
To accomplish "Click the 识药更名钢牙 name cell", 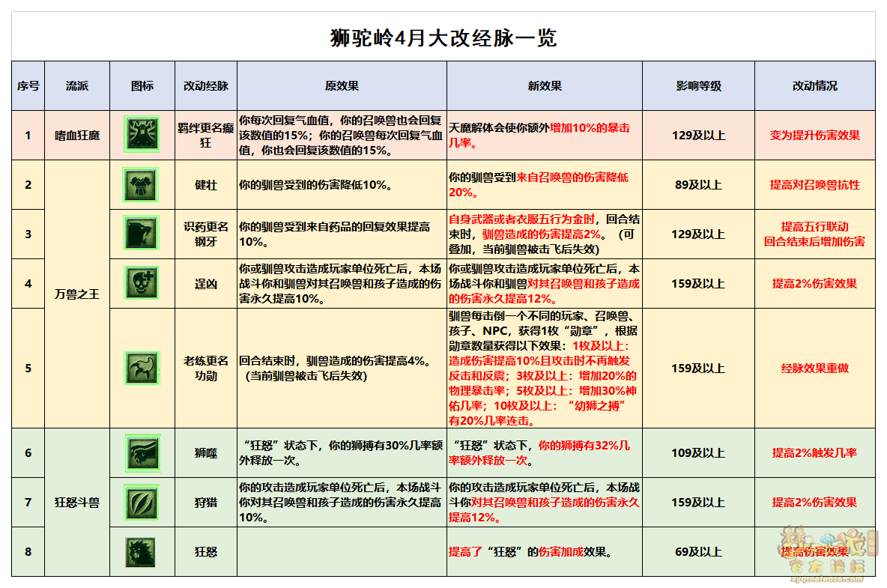I will (206, 234).
